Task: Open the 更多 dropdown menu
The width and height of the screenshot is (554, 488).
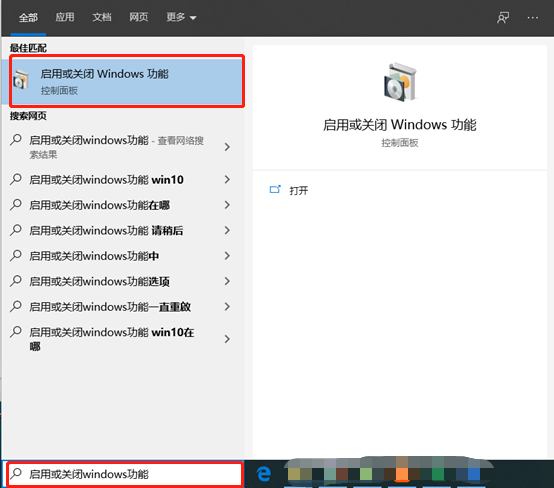Action: [181, 17]
